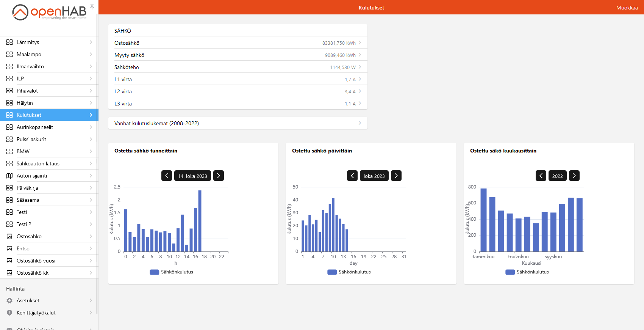
Task: Open the Ostosähkö 83381,750 kWh item details
Action: coord(238,43)
